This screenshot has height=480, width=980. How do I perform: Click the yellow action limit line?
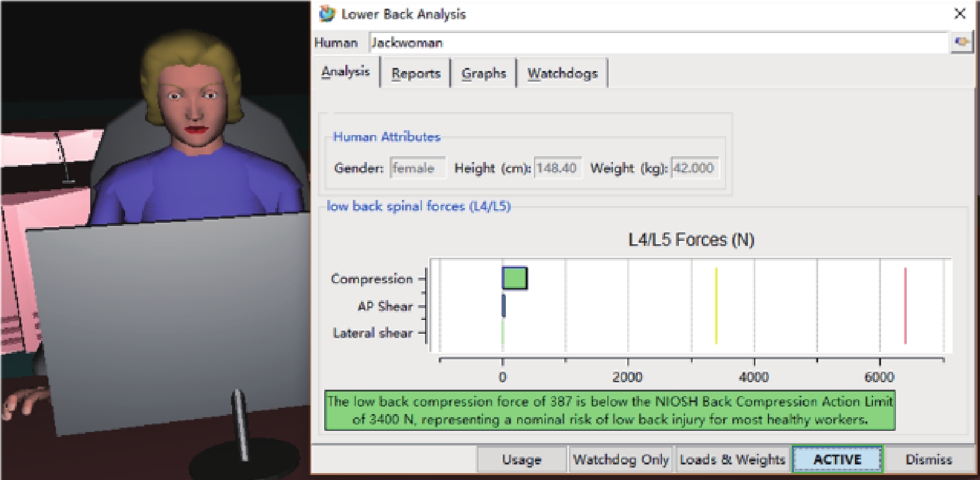[x=716, y=305]
